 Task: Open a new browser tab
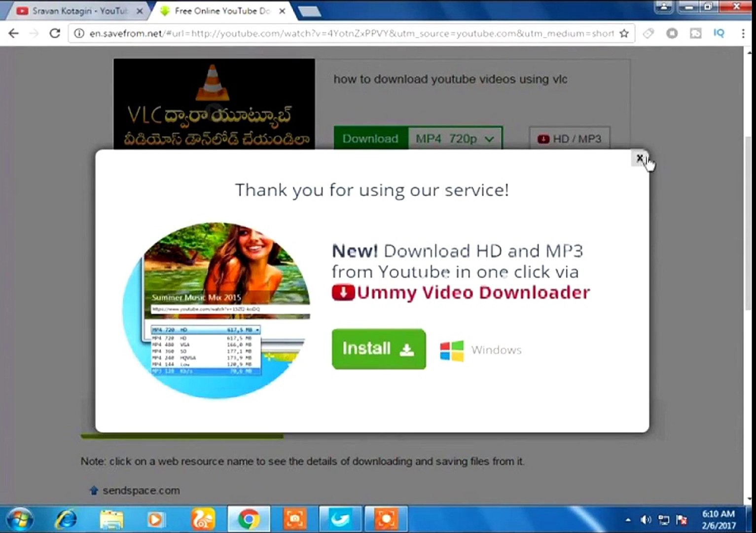tap(310, 11)
